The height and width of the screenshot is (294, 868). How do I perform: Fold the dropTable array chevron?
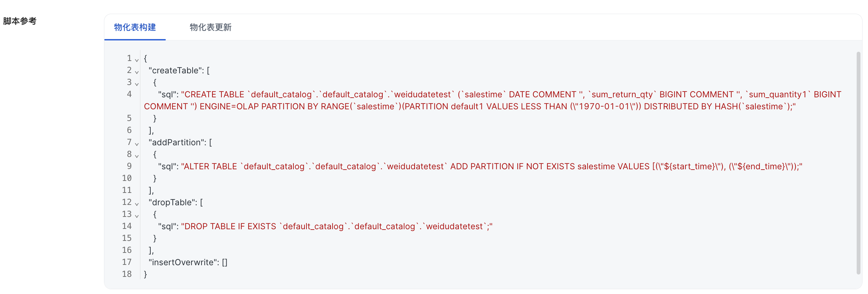pyautogui.click(x=137, y=204)
